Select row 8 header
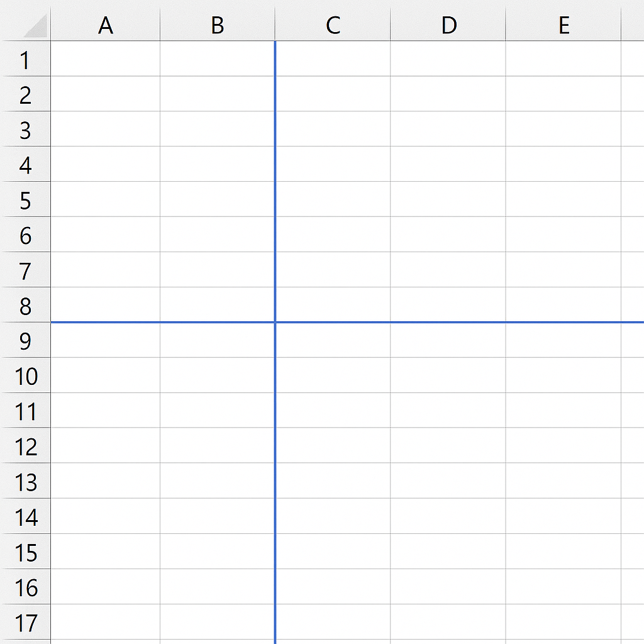Image resolution: width=644 pixels, height=644 pixels. (25, 305)
